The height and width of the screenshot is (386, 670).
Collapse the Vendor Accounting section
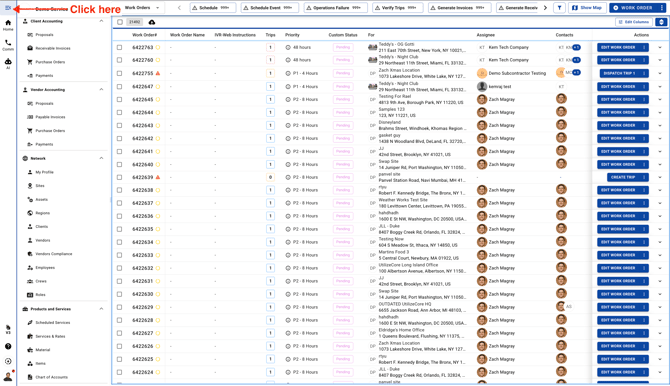point(101,89)
